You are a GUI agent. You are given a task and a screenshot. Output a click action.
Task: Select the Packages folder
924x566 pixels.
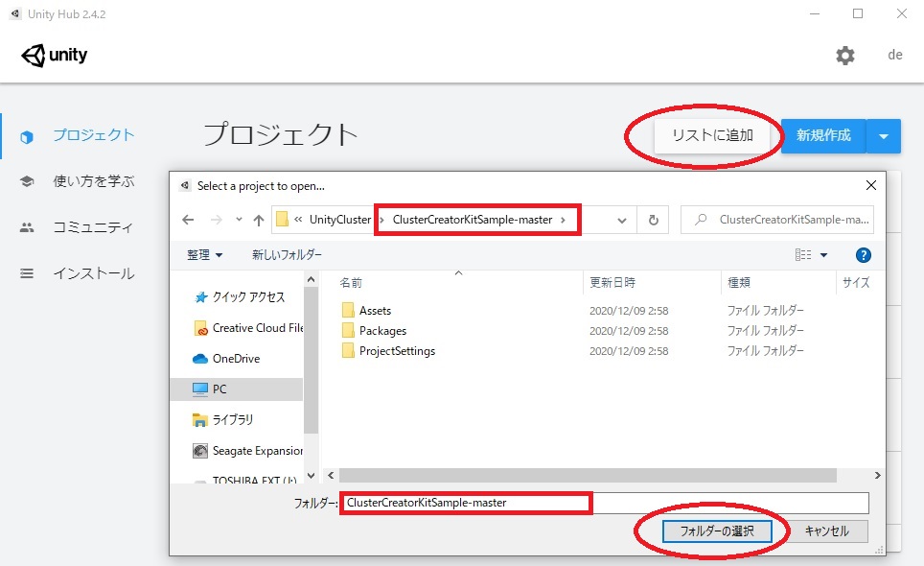pos(382,331)
